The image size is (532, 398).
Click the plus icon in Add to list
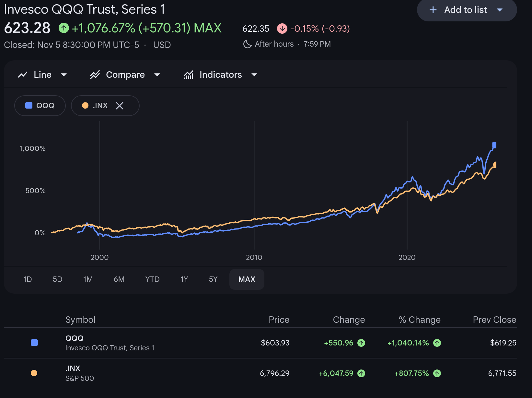(433, 10)
